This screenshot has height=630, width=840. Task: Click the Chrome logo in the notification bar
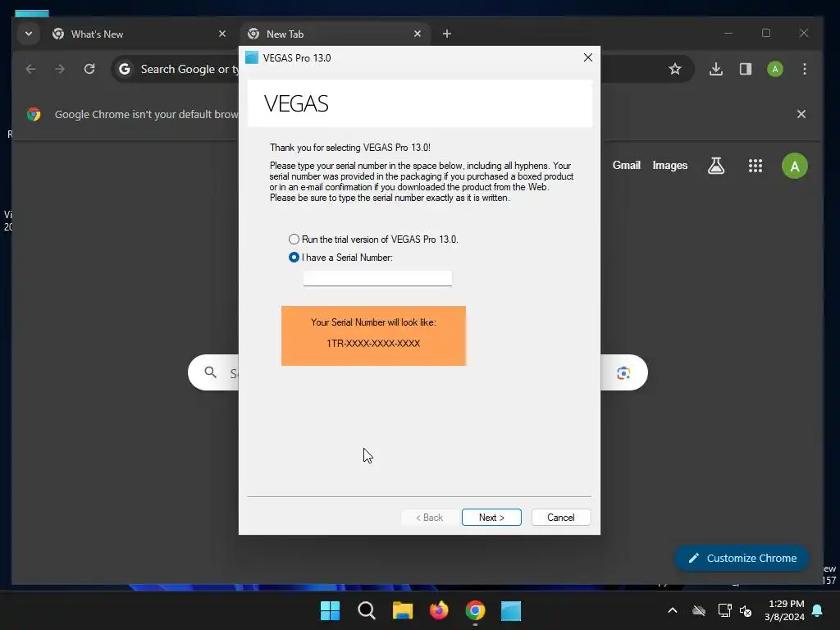pos(34,114)
